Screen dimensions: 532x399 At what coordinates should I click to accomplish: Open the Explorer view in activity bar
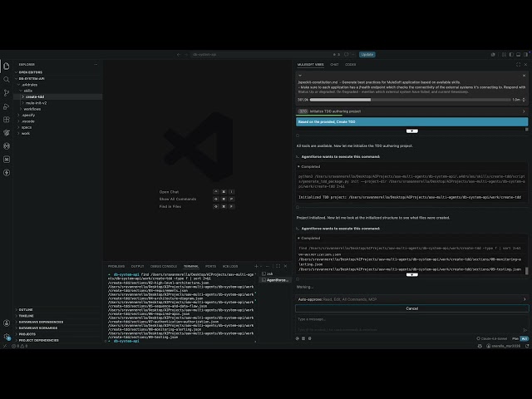(x=7, y=66)
